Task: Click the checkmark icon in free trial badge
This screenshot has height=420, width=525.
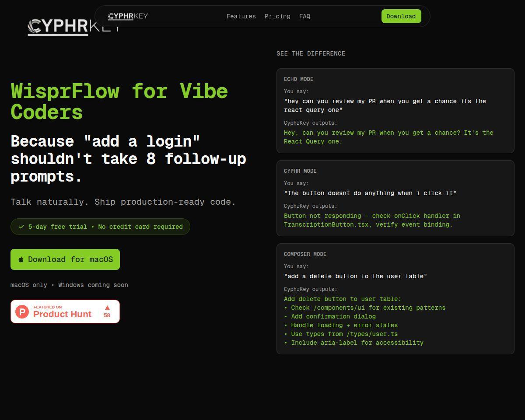Action: pyautogui.click(x=21, y=227)
